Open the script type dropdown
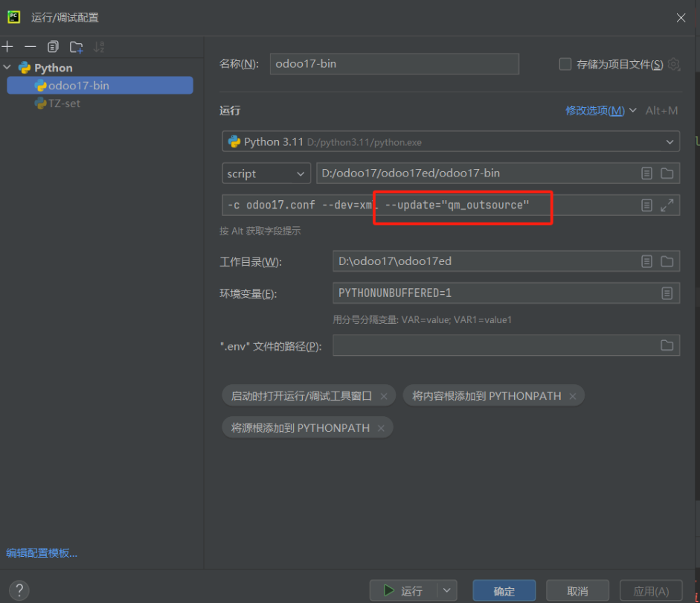700x603 pixels. pyautogui.click(x=266, y=173)
